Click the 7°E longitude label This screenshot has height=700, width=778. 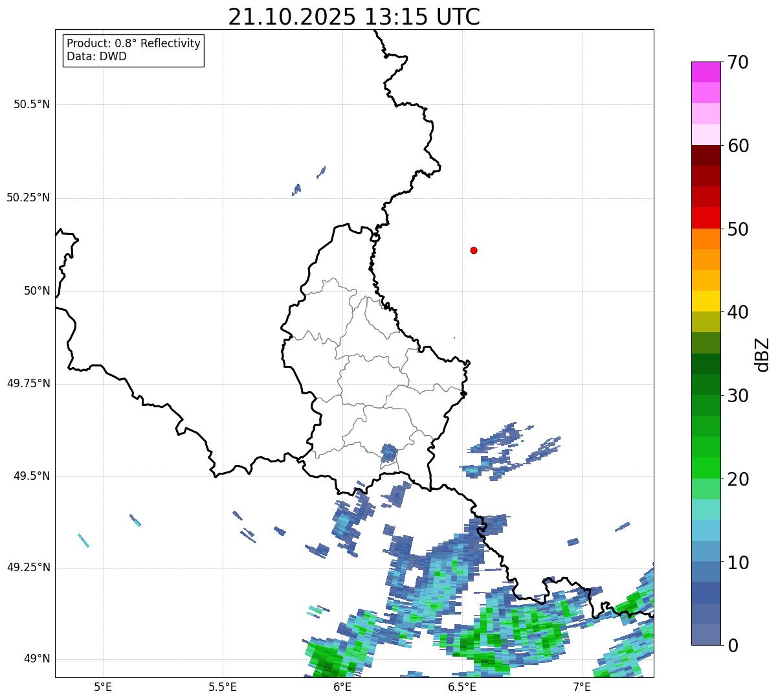(x=582, y=687)
